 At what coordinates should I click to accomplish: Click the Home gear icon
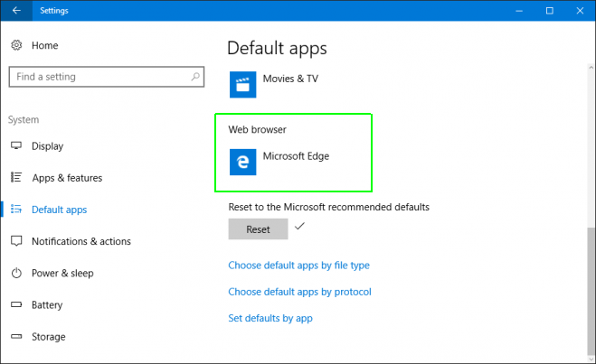16,45
